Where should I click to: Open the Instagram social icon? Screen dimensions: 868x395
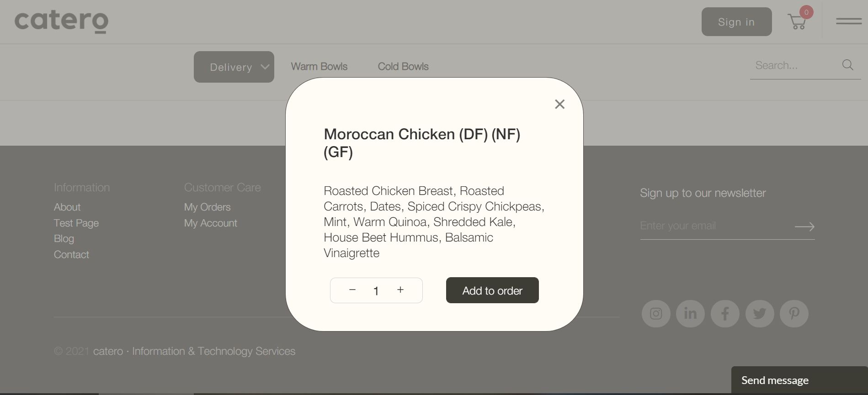[656, 314]
